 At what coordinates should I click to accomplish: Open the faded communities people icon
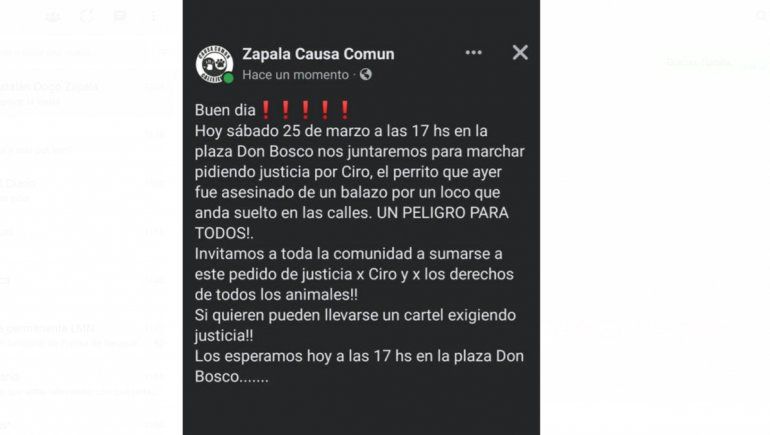(x=53, y=16)
